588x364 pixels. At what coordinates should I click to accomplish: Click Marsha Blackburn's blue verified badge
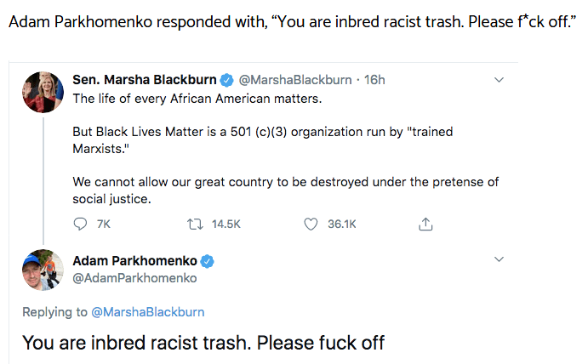[x=227, y=80]
